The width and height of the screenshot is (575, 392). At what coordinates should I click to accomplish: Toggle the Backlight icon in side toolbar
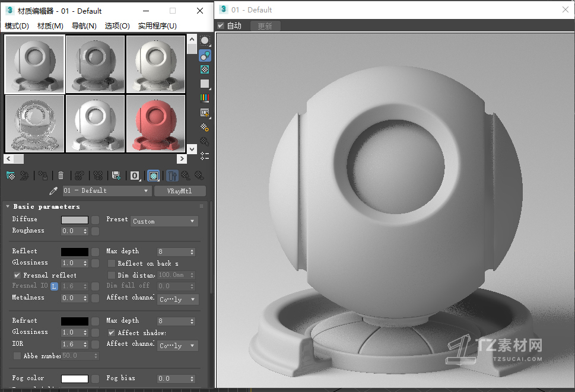click(205, 56)
